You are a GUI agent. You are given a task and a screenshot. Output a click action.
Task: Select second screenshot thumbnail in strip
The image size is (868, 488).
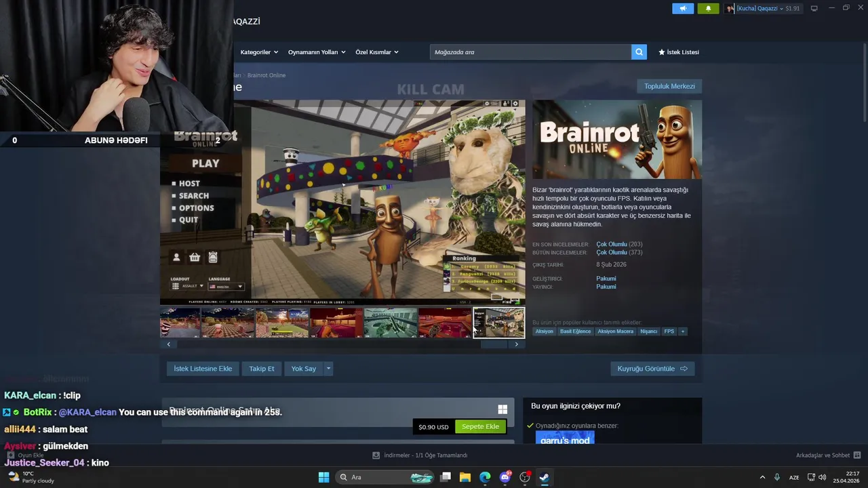(x=228, y=323)
